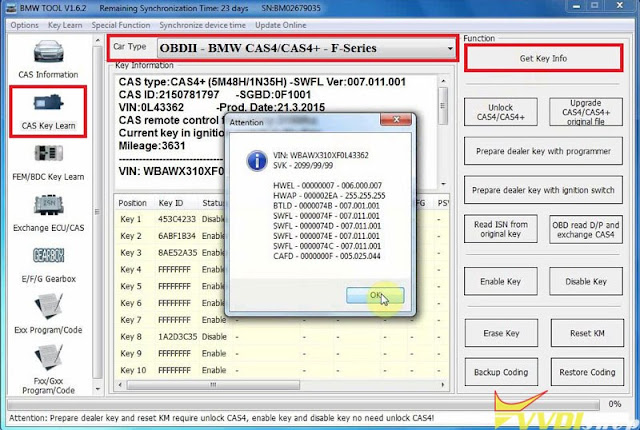Click the Key Information vertical scrollbar thumb
The width and height of the screenshot is (640, 430).
click(443, 106)
